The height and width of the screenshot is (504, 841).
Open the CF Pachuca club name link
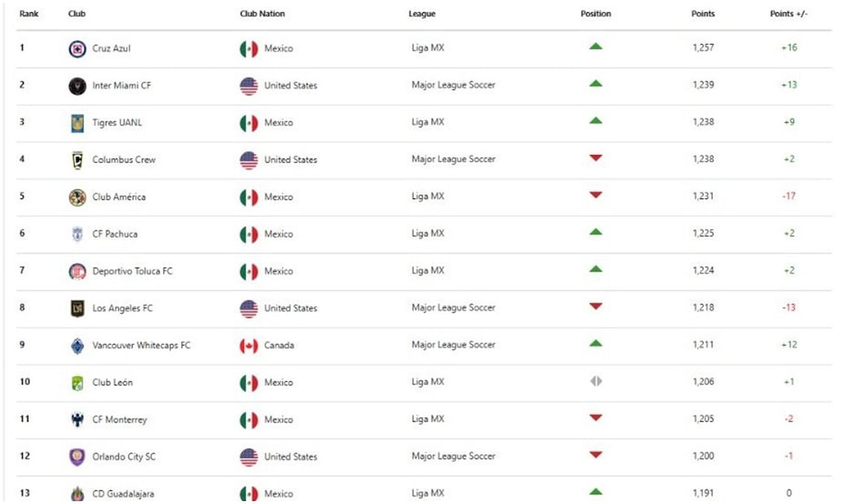pos(115,234)
